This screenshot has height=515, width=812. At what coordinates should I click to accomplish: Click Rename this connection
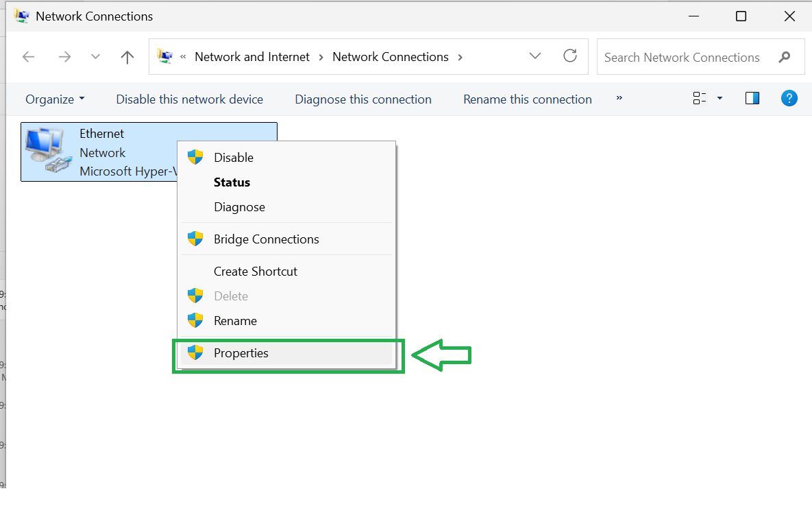(527, 99)
